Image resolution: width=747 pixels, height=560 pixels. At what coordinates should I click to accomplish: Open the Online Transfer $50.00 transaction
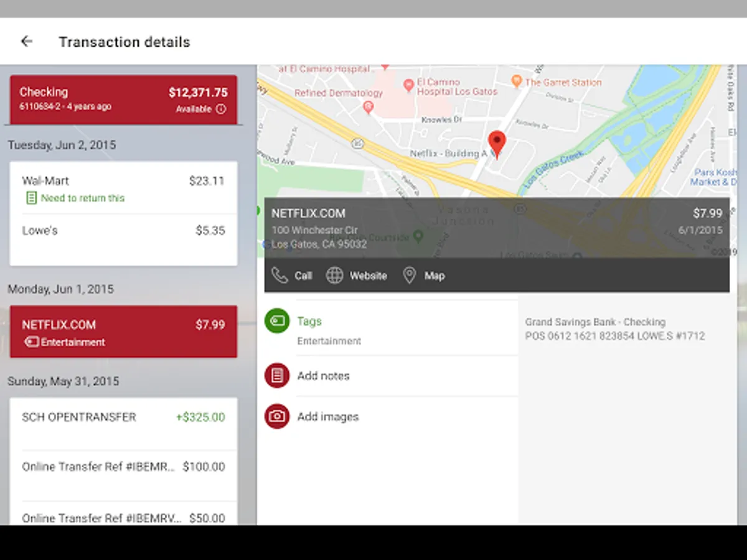123,514
